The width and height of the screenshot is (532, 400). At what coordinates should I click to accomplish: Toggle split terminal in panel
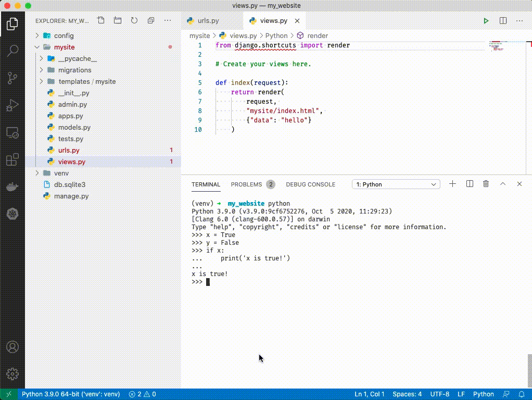[x=470, y=184]
